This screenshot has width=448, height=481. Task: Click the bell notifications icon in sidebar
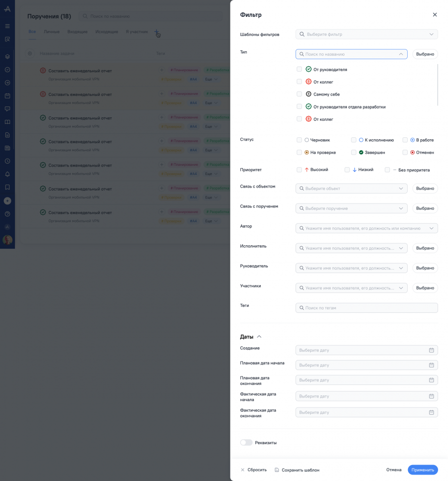pos(7,174)
